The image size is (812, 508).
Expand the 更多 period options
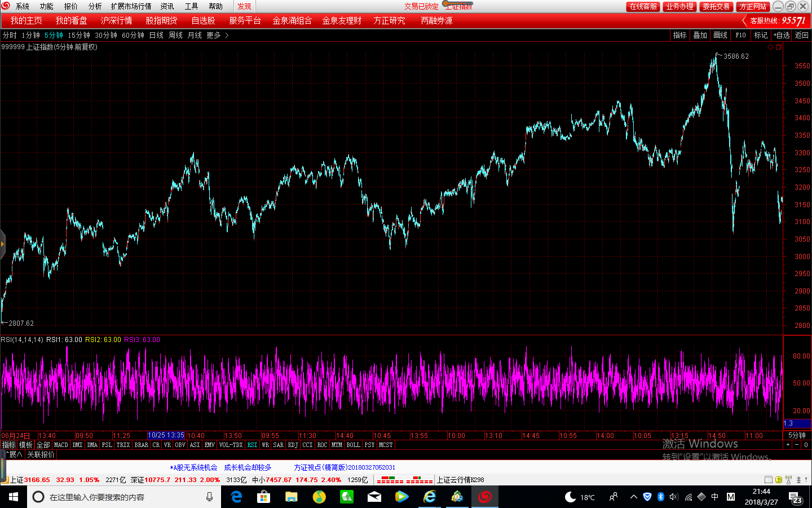coord(217,35)
